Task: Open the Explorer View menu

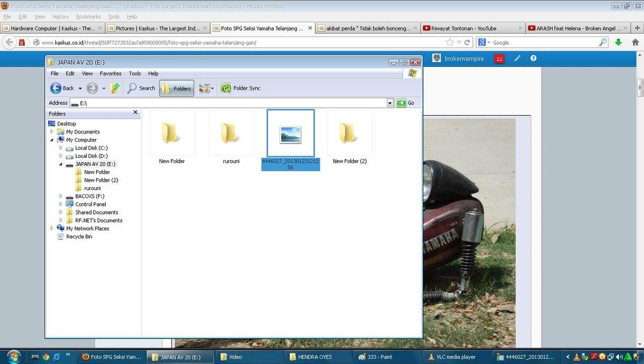Action: pos(88,74)
